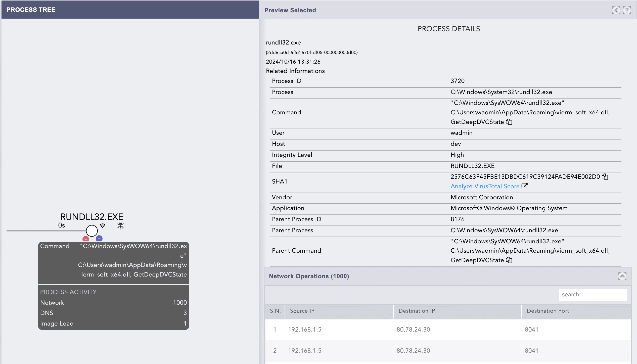
Task: Sort by the Source IP column header
Action: click(x=339, y=311)
